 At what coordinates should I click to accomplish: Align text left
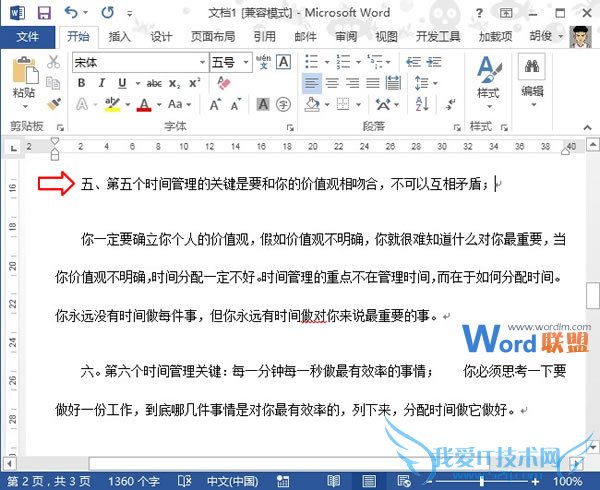312,83
